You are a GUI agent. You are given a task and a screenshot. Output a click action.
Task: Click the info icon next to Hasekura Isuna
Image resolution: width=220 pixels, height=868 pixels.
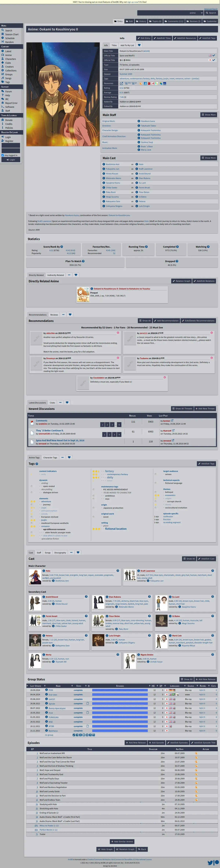point(139,121)
